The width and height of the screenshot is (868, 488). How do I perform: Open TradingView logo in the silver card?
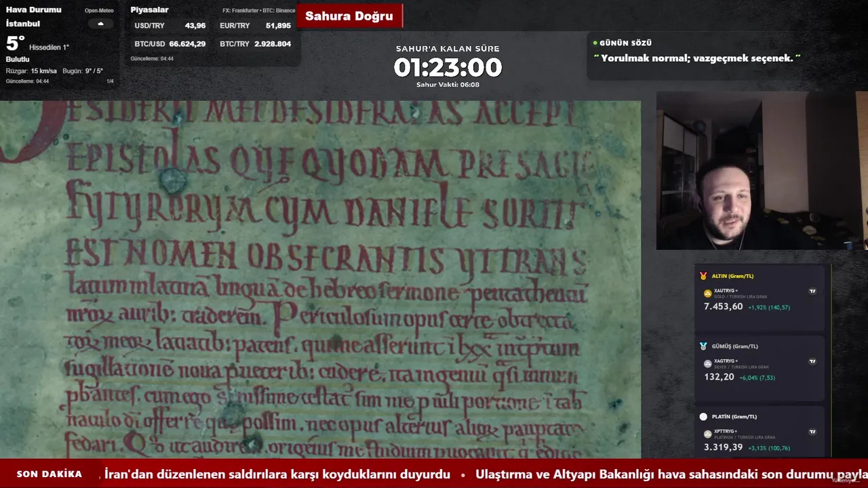pos(812,361)
